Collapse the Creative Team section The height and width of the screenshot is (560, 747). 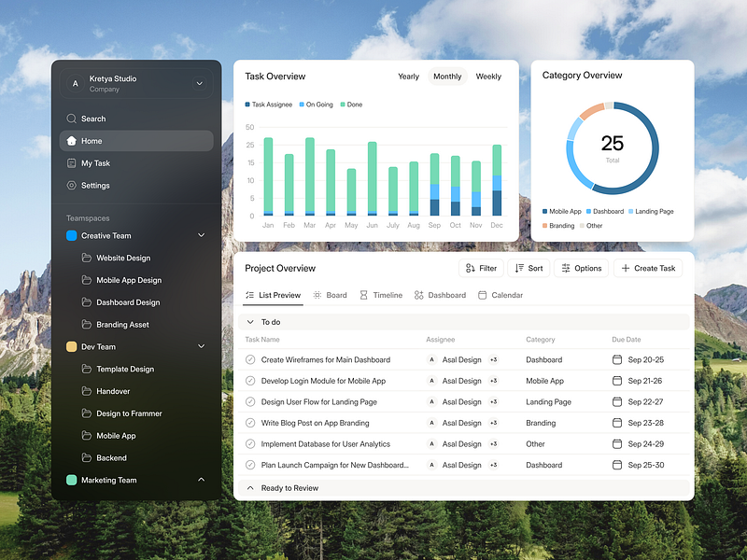tap(202, 235)
